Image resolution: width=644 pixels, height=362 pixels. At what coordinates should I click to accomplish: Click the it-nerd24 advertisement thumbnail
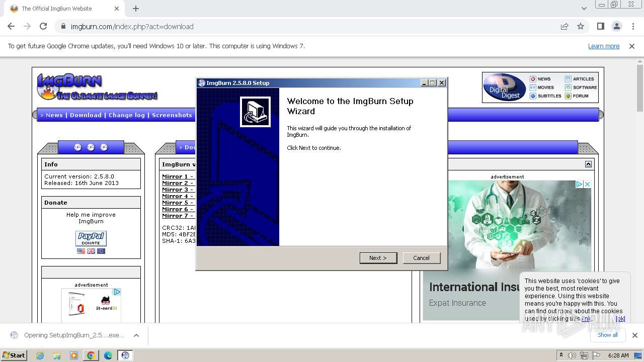(91, 305)
